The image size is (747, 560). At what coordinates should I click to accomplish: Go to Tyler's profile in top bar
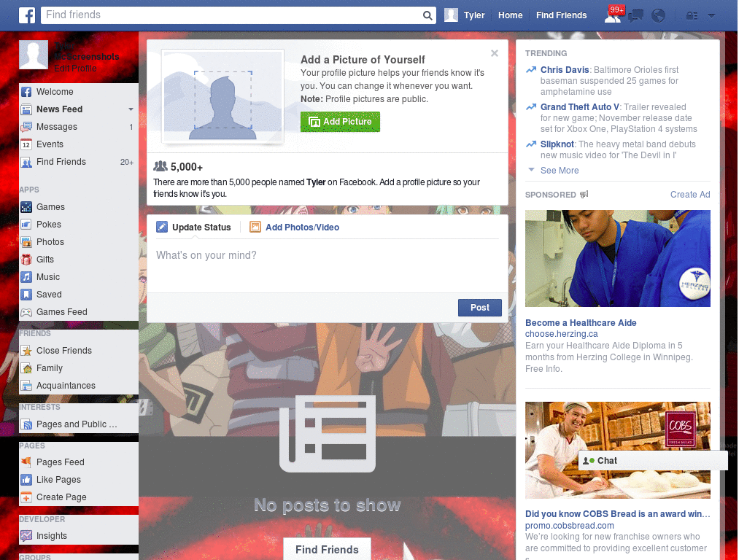[465, 15]
